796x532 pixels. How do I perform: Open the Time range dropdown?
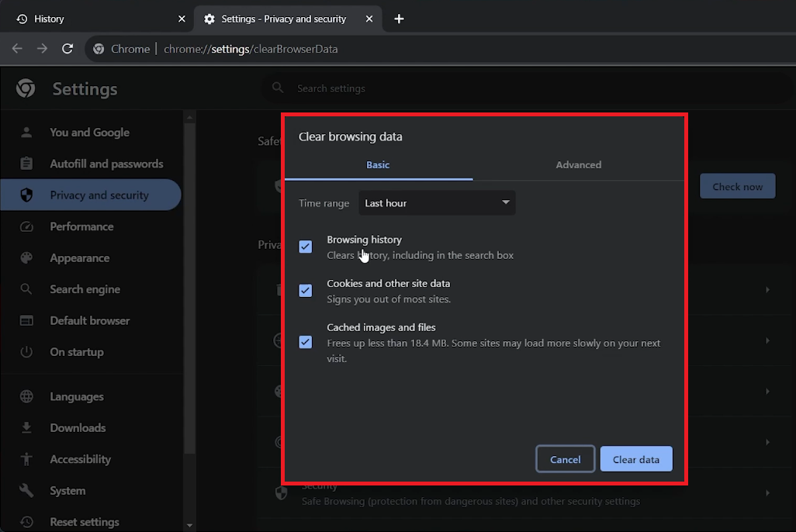[x=437, y=202]
